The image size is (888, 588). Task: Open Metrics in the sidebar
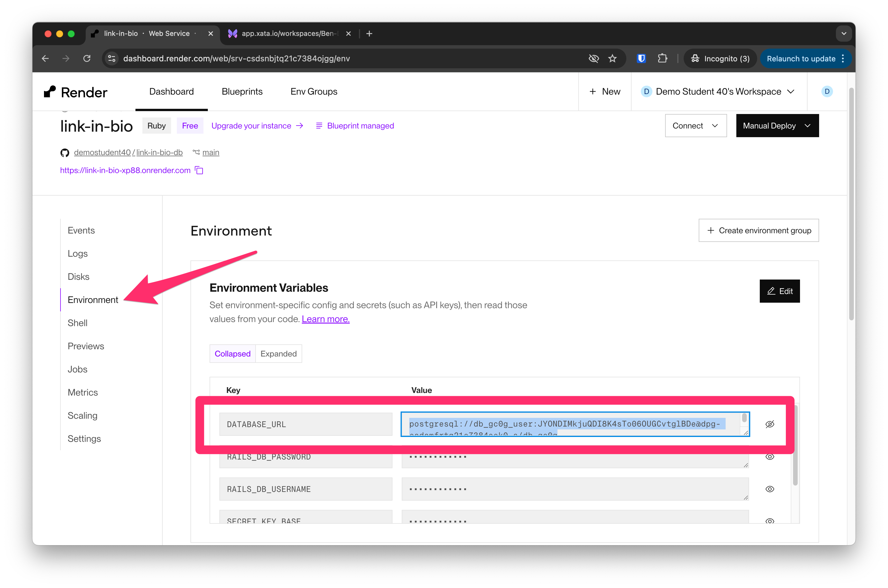[82, 392]
